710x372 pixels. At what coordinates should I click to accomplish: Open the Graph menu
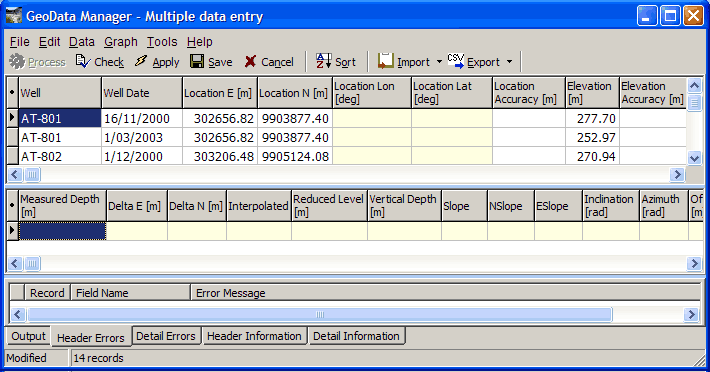120,42
